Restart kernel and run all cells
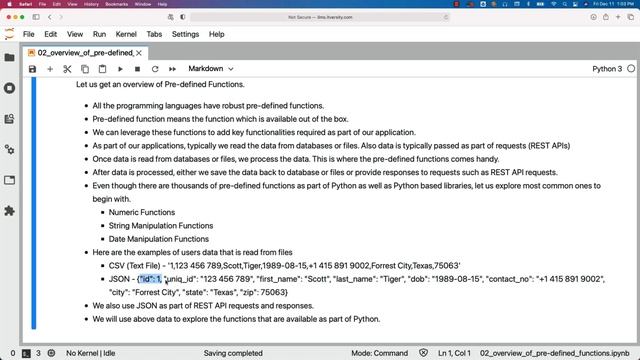This screenshot has width=640, height=360. pos(172,69)
